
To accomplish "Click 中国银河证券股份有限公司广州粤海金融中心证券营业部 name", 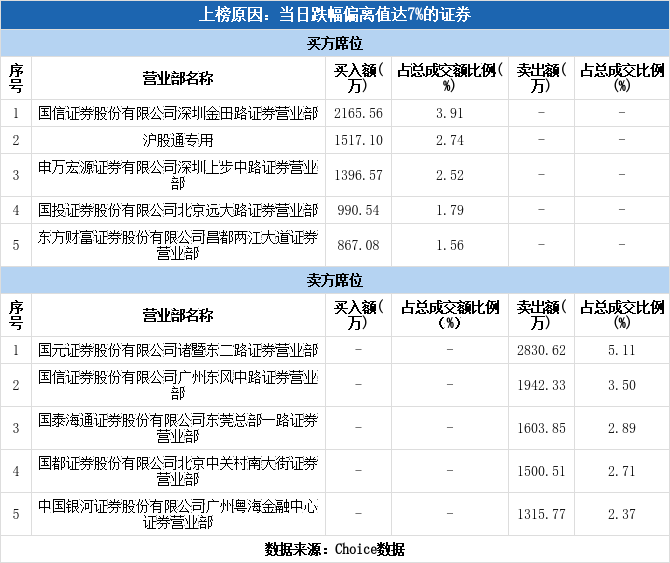I will pos(178,514).
